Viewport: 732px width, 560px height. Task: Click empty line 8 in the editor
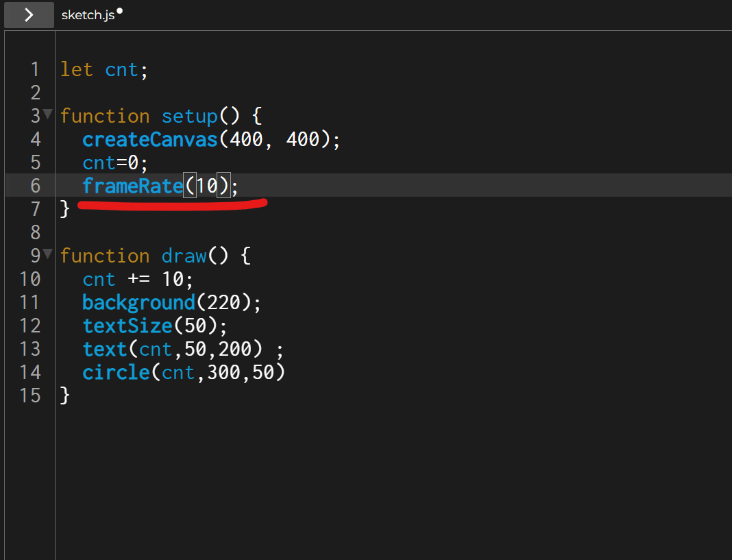click(392, 232)
